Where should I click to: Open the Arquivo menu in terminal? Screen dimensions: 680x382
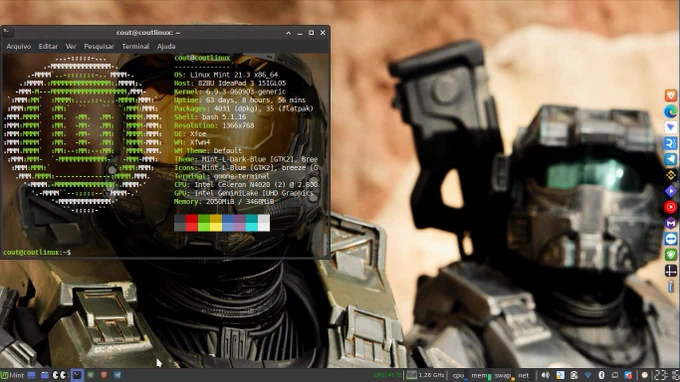[19, 46]
